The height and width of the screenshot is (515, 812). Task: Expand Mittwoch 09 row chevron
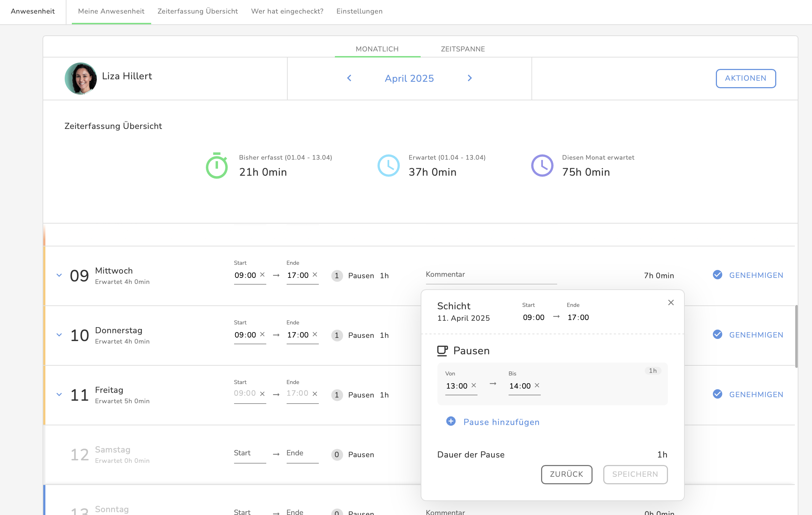tap(59, 275)
